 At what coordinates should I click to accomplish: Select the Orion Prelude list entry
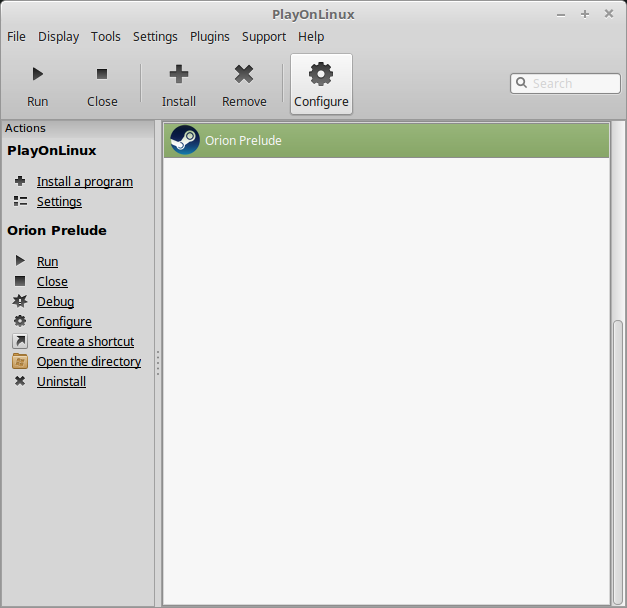click(386, 140)
